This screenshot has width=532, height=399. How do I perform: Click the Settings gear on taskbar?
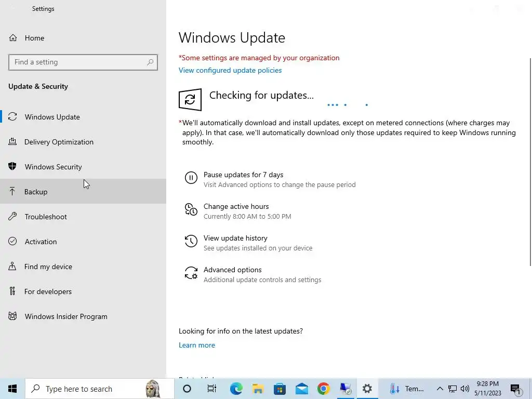pos(367,389)
